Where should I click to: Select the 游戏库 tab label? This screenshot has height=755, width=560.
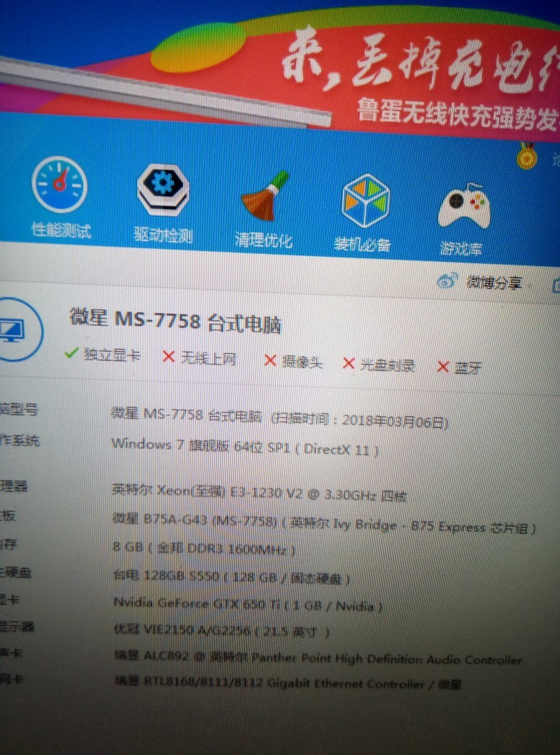click(462, 249)
